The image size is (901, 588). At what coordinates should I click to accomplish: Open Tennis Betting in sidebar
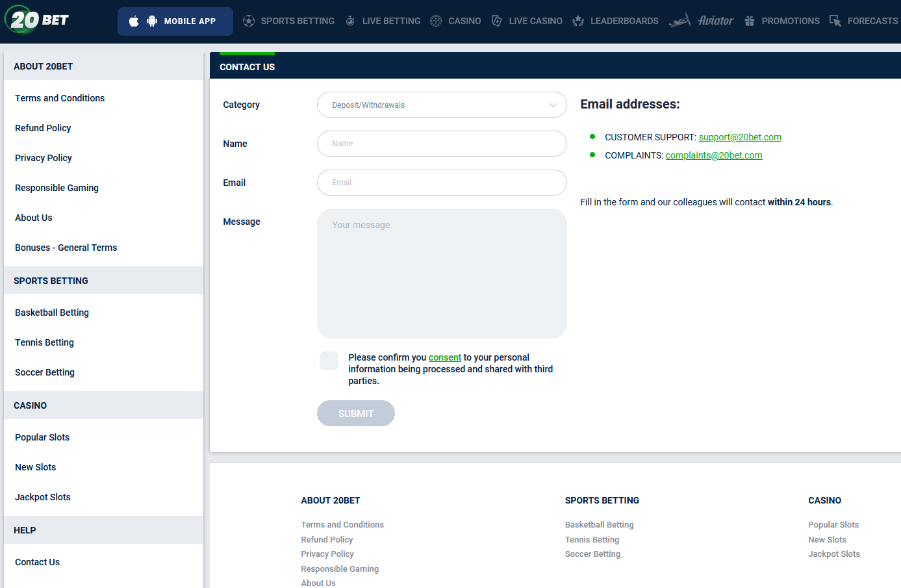pos(44,342)
